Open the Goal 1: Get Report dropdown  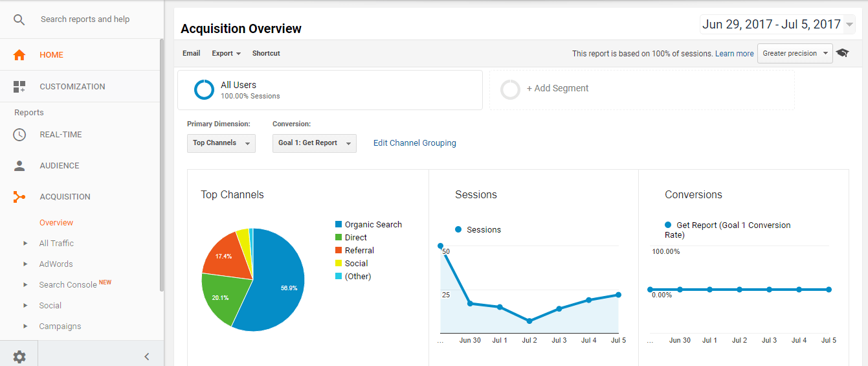click(314, 143)
